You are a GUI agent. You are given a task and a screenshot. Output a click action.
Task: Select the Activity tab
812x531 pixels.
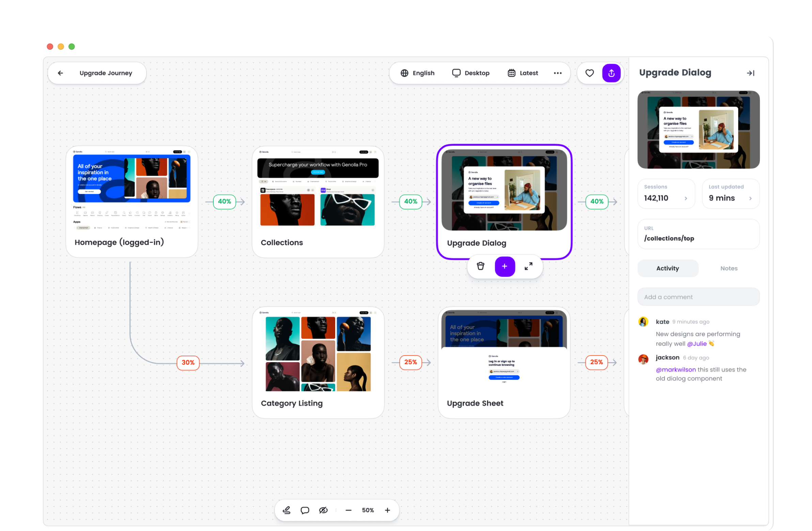click(x=667, y=269)
